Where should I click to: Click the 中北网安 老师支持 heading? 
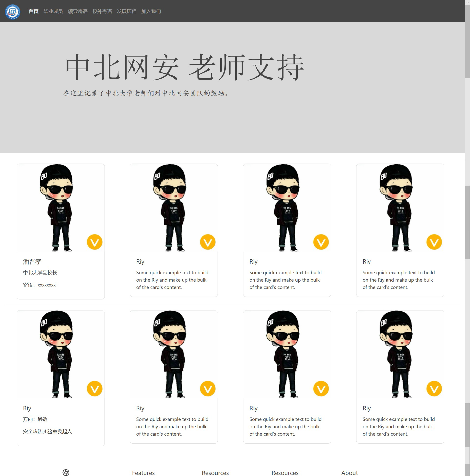(x=185, y=67)
